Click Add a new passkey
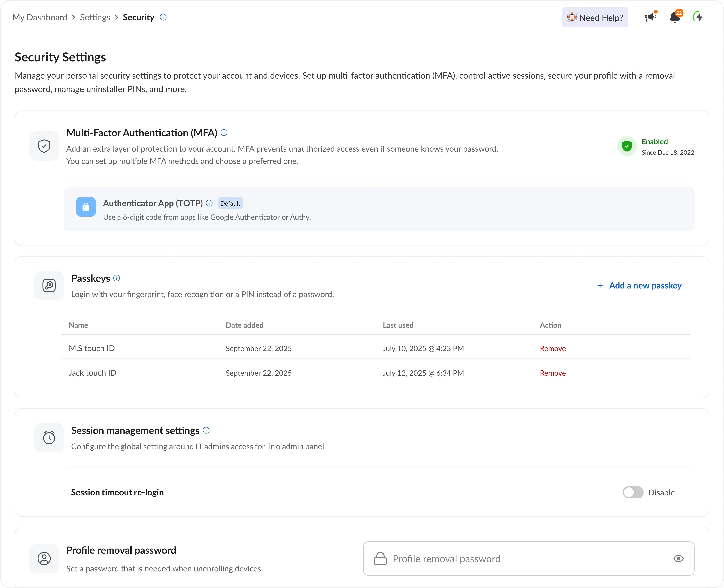This screenshot has width=724, height=588. [x=639, y=286]
